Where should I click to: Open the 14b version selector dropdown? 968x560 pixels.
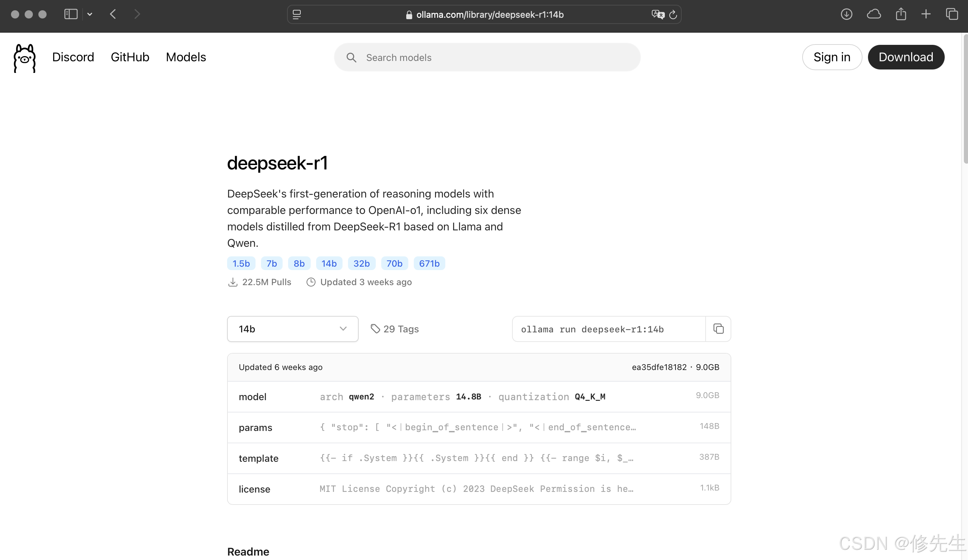point(292,329)
